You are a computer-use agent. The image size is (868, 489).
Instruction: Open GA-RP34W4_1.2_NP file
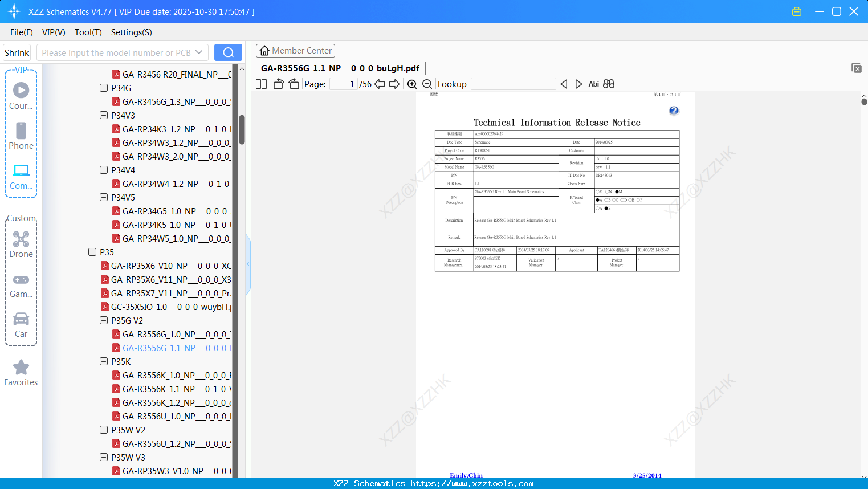coord(172,184)
